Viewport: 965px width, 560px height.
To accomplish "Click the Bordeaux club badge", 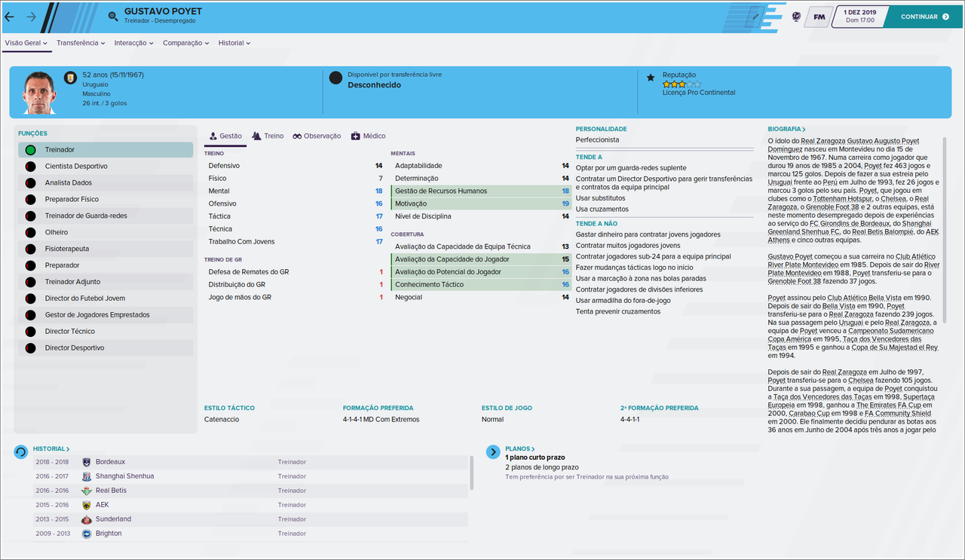I will pyautogui.click(x=86, y=462).
